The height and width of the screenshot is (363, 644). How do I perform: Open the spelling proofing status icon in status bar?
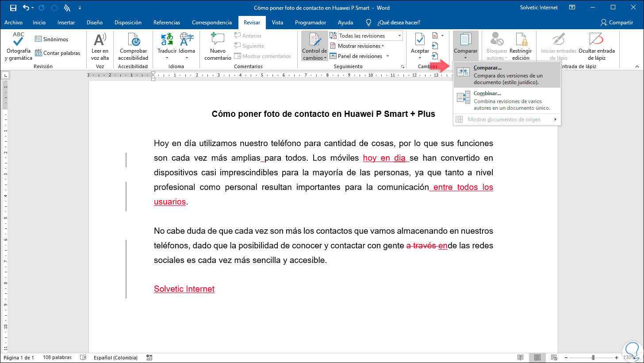(x=83, y=357)
